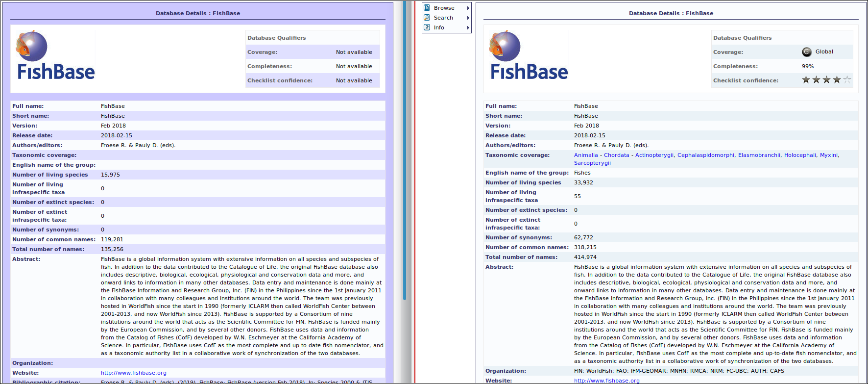Expand the Info submenu arrow

(468, 27)
